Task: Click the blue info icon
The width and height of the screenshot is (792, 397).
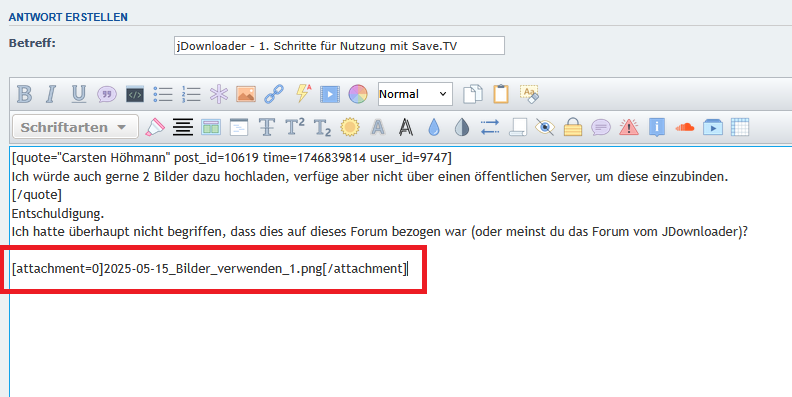Action: point(657,127)
